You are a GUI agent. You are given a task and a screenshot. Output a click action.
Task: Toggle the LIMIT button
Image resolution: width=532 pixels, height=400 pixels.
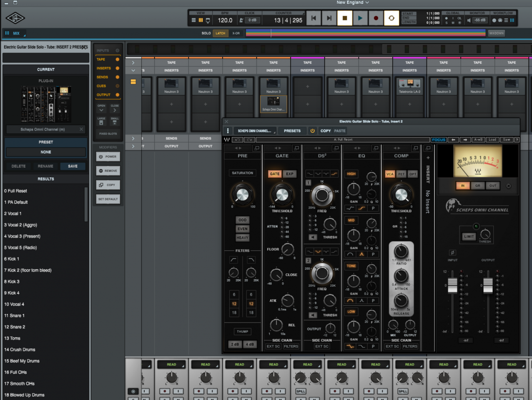(469, 237)
